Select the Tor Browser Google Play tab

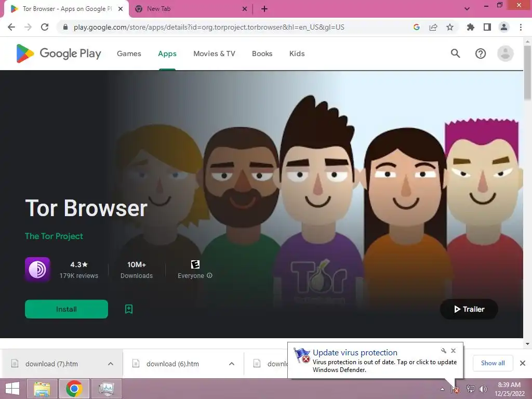point(67,9)
